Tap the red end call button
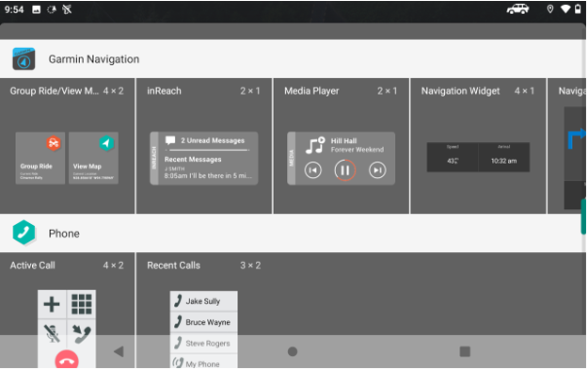The image size is (588, 370). pyautogui.click(x=67, y=360)
